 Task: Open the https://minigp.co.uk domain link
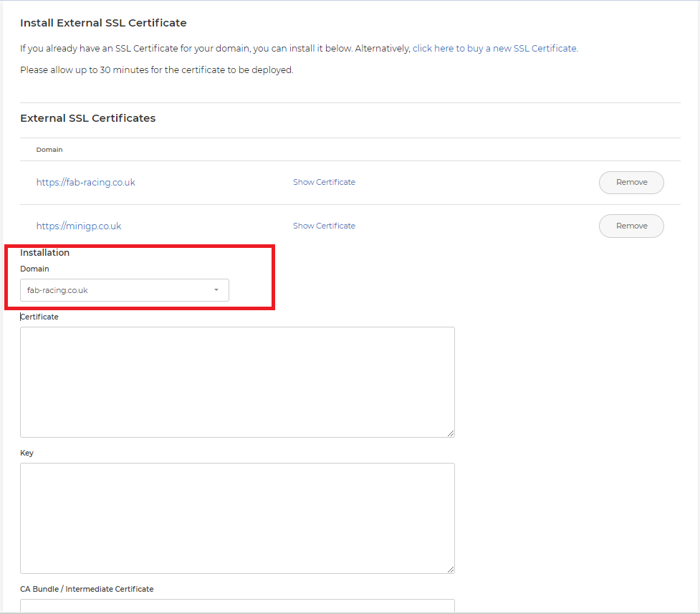(79, 226)
